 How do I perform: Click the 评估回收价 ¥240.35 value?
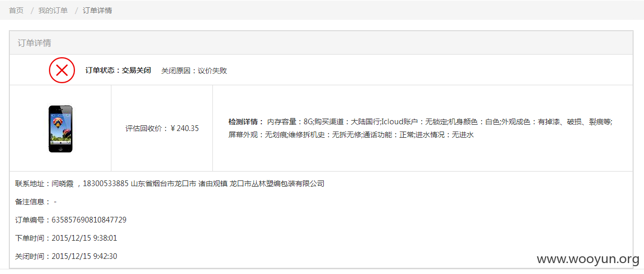(x=162, y=128)
